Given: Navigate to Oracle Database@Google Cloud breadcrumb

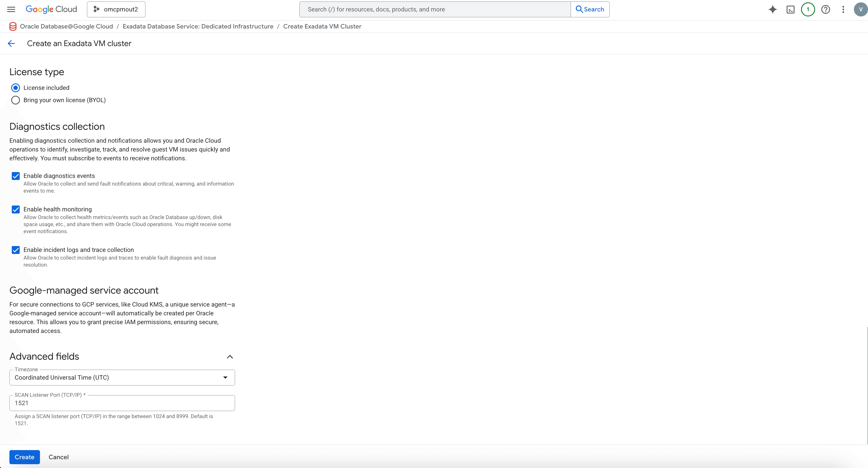Looking at the screenshot, I should (x=66, y=26).
